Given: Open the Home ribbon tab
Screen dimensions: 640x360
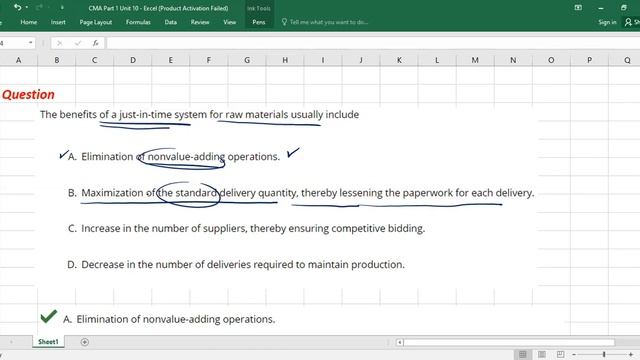Looking at the screenshot, I should point(29,22).
